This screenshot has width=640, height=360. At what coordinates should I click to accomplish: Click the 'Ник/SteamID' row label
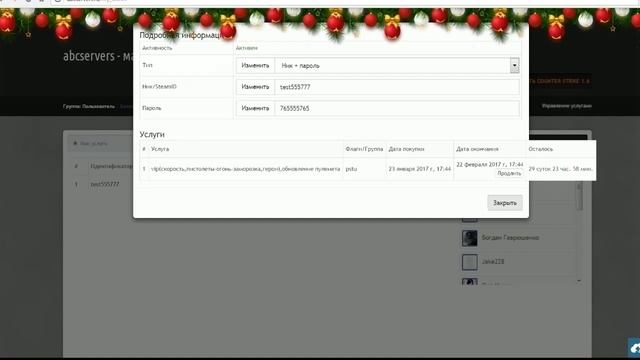coord(159,87)
